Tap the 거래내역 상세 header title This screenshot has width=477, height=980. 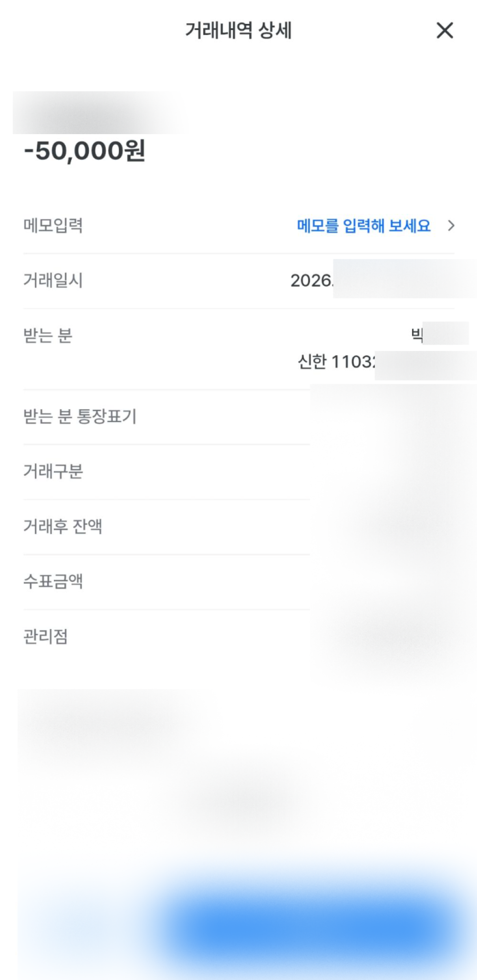tap(238, 31)
